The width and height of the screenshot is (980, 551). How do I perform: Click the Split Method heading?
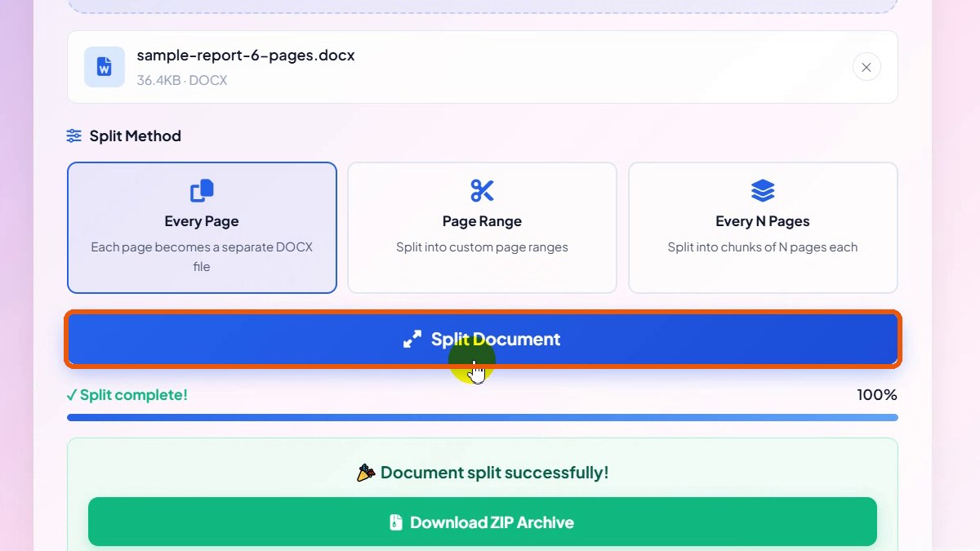point(136,136)
